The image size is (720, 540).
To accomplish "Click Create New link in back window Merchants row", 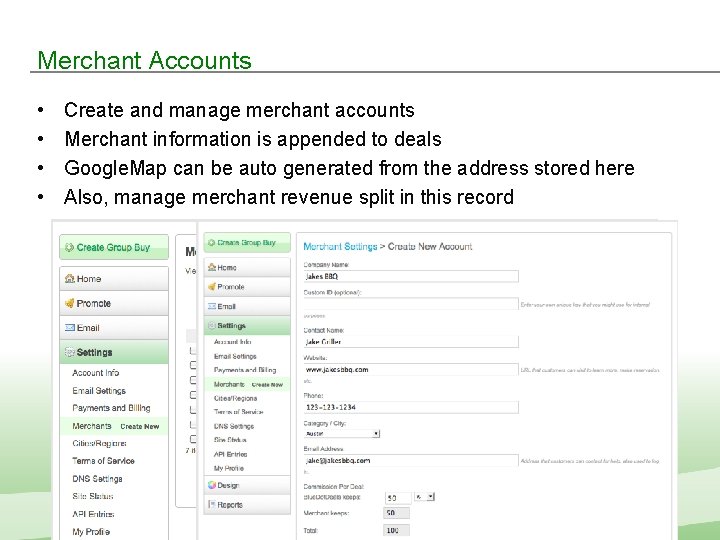I will pyautogui.click(x=140, y=426).
